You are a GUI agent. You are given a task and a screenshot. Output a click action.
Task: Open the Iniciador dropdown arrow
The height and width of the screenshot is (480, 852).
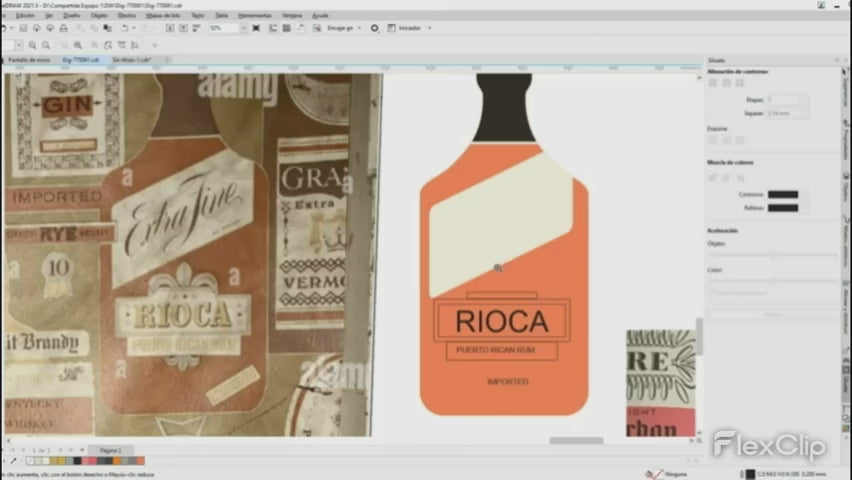point(429,28)
